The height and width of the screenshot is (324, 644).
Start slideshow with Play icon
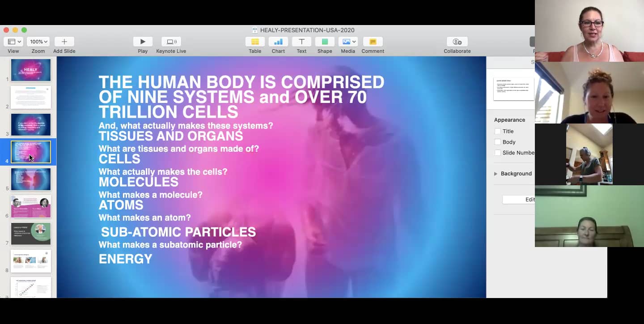point(143,42)
